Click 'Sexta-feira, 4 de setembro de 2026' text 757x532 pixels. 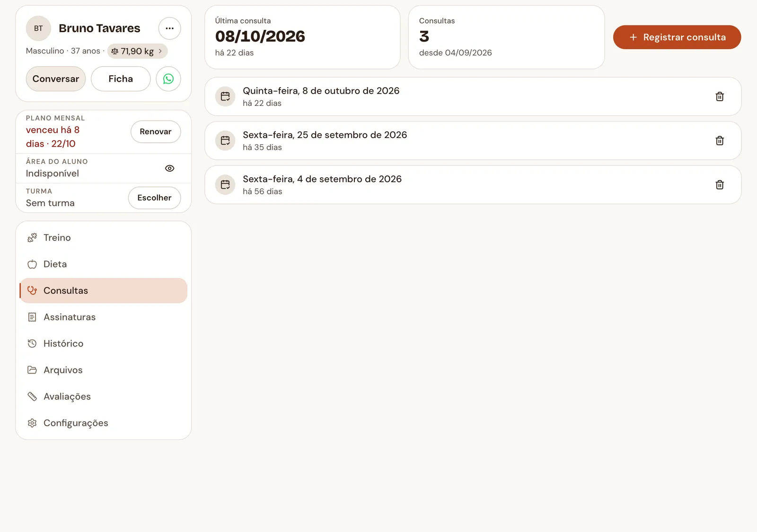[322, 179]
